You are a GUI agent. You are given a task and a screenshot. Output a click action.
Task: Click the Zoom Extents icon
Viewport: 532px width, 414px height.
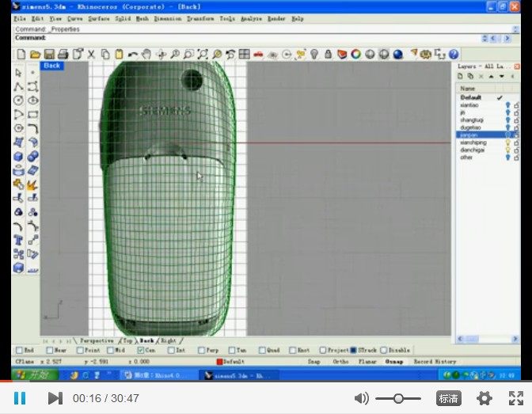pyautogui.click(x=203, y=55)
